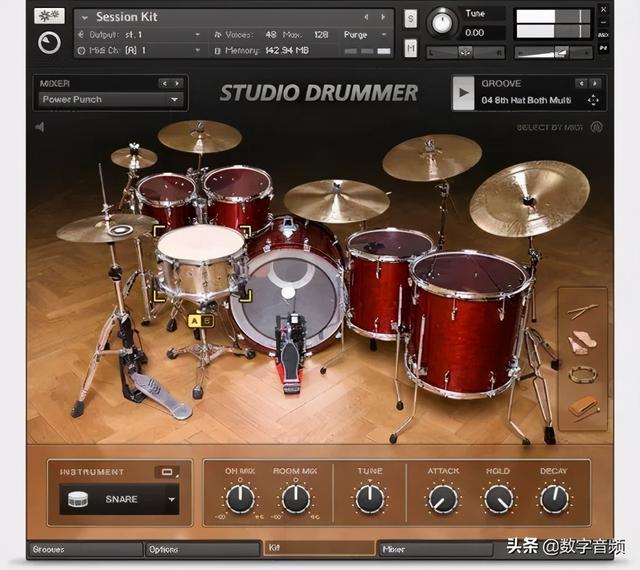Toggle the speaker preview icon above the kit
Viewport: 640px width, 570px height.
[x=40, y=127]
